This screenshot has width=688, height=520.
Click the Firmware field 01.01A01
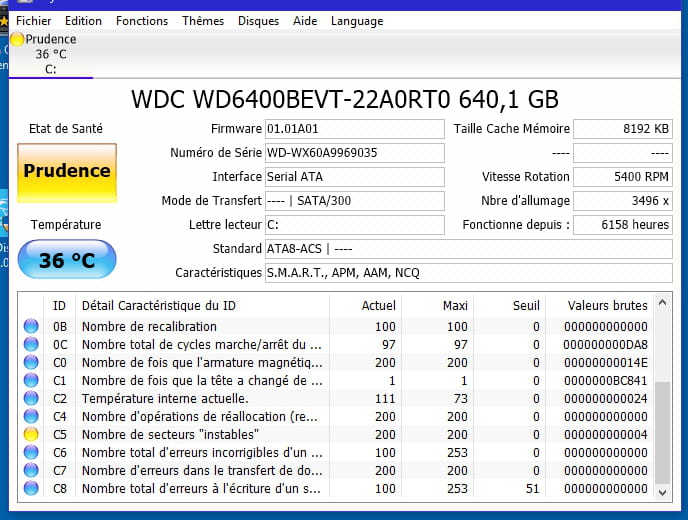pyautogui.click(x=355, y=129)
